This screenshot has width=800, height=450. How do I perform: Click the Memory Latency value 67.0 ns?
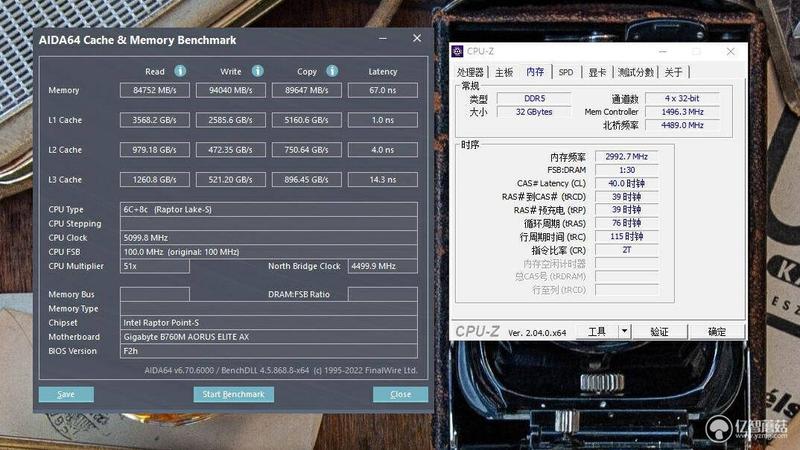[383, 90]
